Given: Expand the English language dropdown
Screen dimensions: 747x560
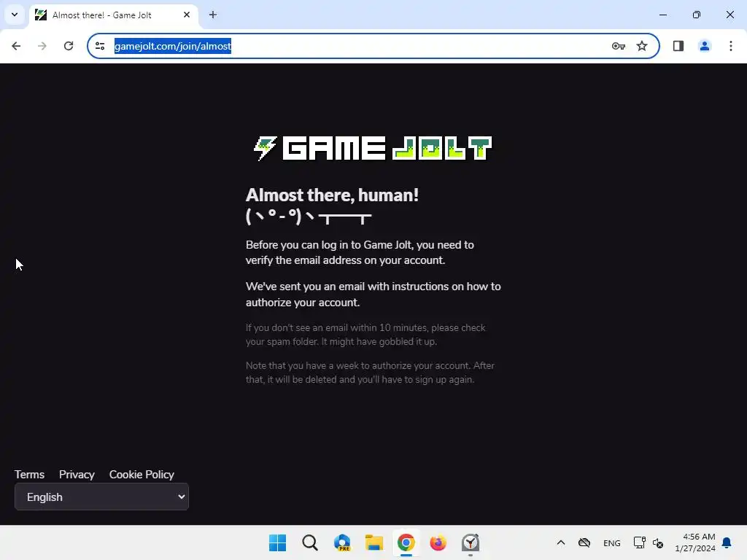Looking at the screenshot, I should click(101, 497).
